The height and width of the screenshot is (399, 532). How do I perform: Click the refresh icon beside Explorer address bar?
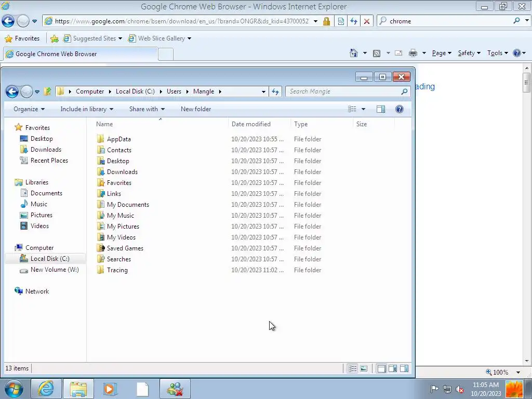[x=275, y=91]
